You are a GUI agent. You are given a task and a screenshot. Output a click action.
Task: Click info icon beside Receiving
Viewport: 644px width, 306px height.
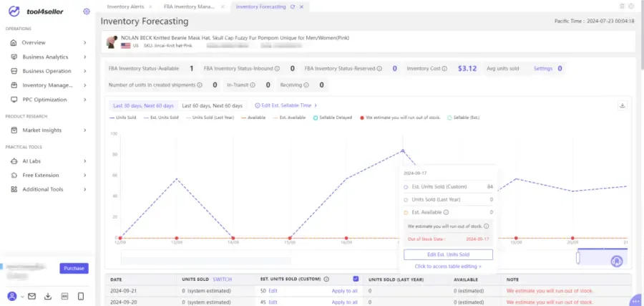(x=306, y=85)
